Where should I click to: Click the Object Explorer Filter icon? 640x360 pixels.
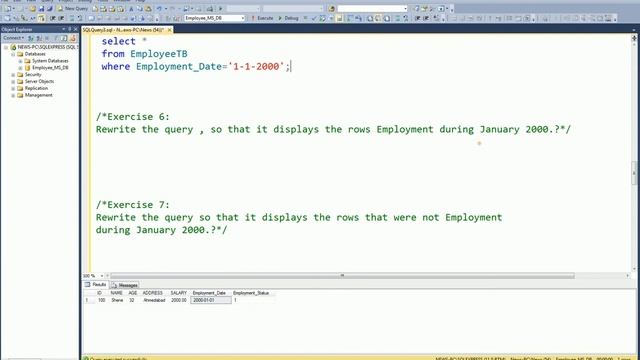tap(56, 38)
